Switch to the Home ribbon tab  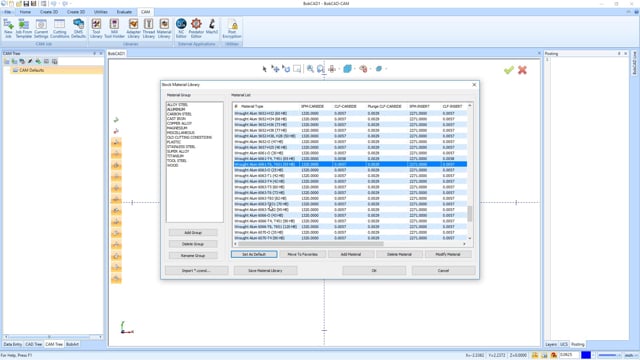25,12
